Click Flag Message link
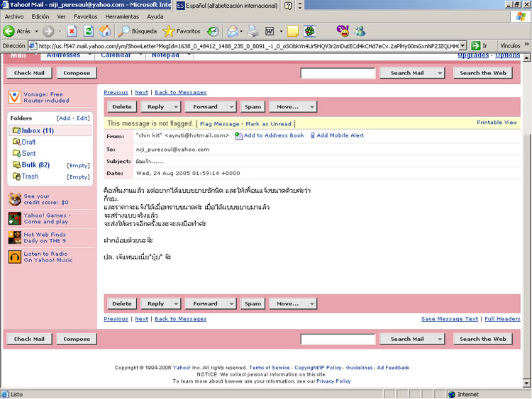 click(219, 124)
